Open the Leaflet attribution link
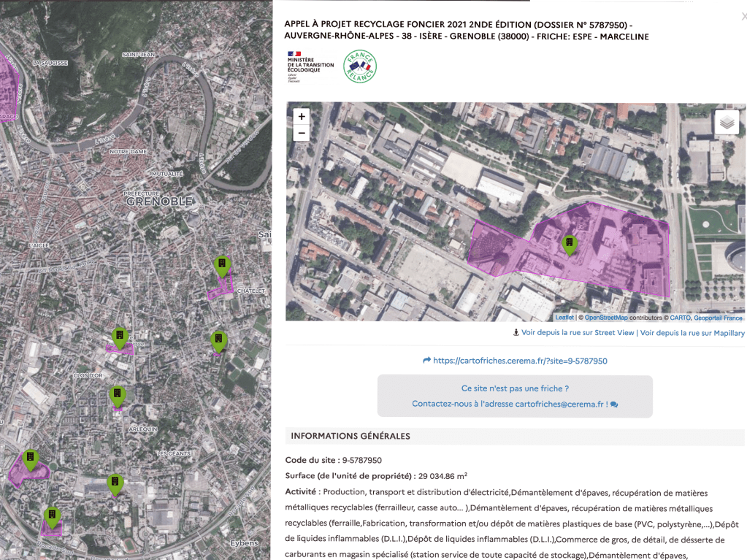The image size is (747, 560). coord(564,318)
